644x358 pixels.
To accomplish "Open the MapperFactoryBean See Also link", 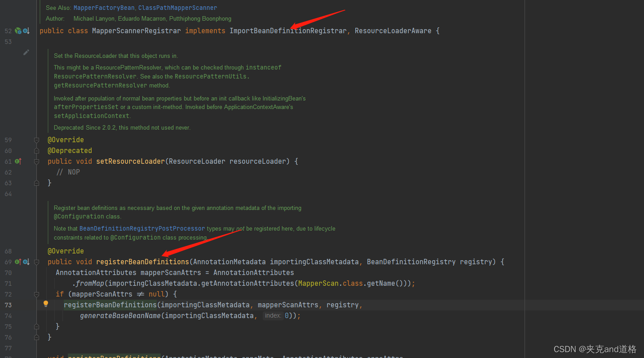I will point(104,8).
